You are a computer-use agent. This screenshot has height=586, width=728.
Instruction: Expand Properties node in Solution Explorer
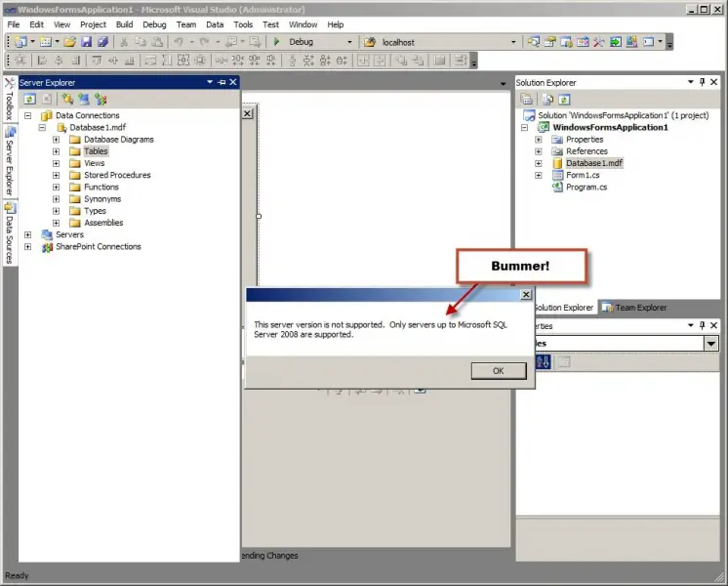(539, 140)
